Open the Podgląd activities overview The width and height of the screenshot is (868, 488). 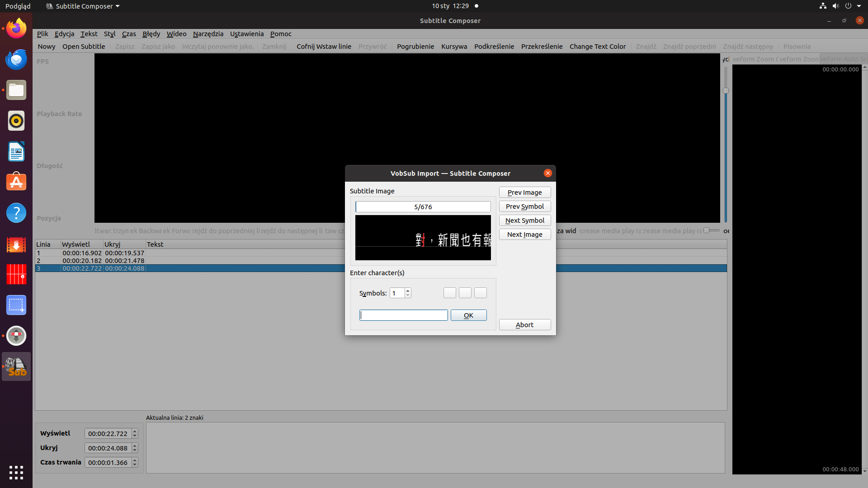pos(18,6)
